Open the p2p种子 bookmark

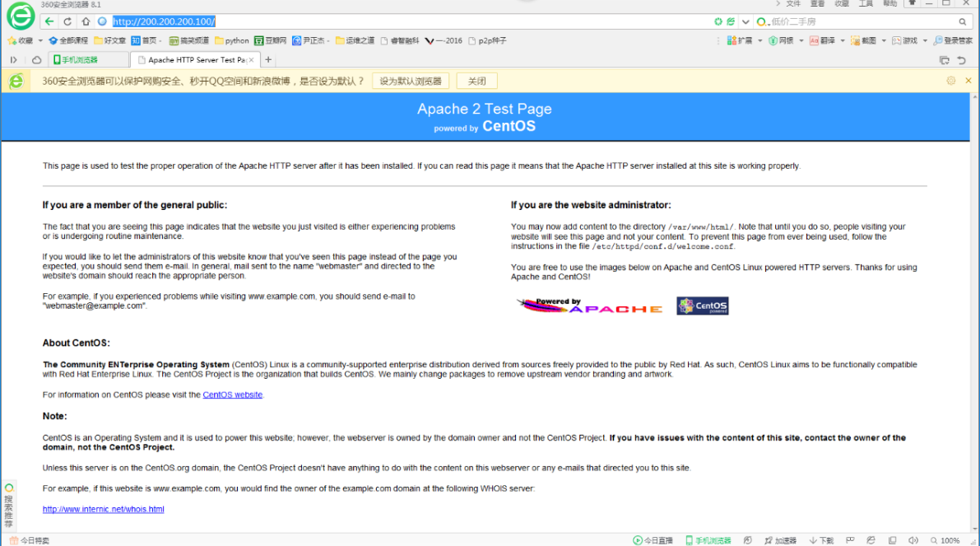[487, 40]
